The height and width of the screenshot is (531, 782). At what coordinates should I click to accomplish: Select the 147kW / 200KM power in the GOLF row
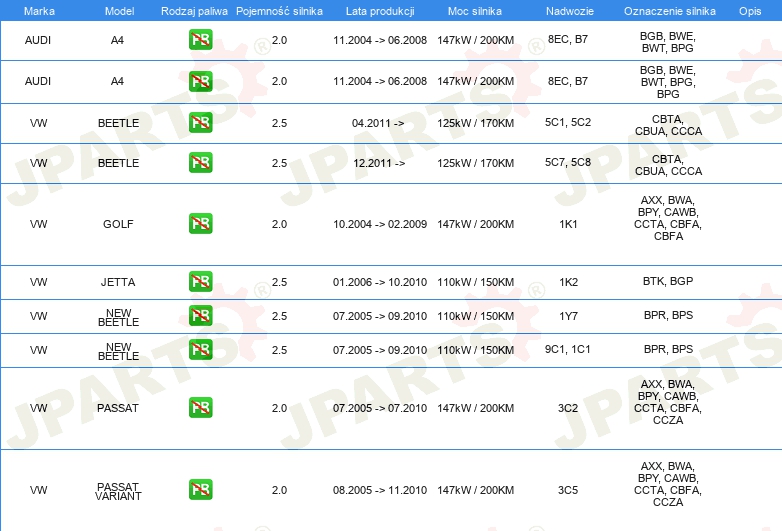475,224
